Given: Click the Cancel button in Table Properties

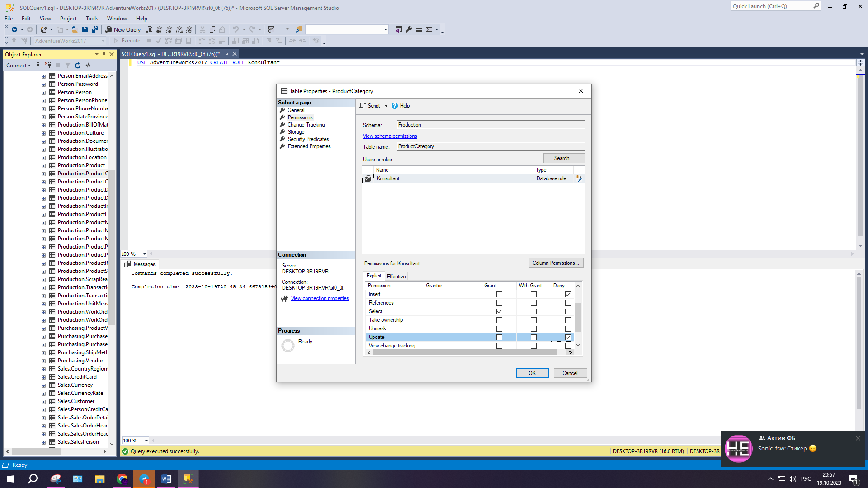Looking at the screenshot, I should (x=570, y=373).
